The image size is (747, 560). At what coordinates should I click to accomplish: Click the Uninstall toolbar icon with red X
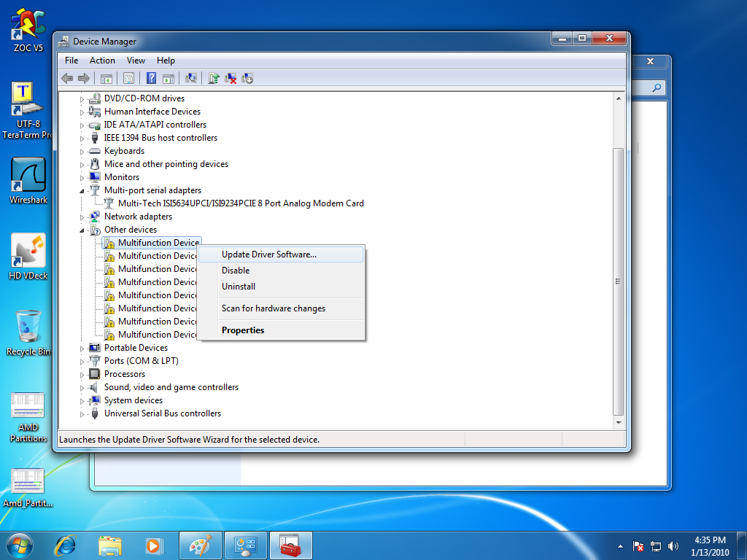(x=231, y=78)
